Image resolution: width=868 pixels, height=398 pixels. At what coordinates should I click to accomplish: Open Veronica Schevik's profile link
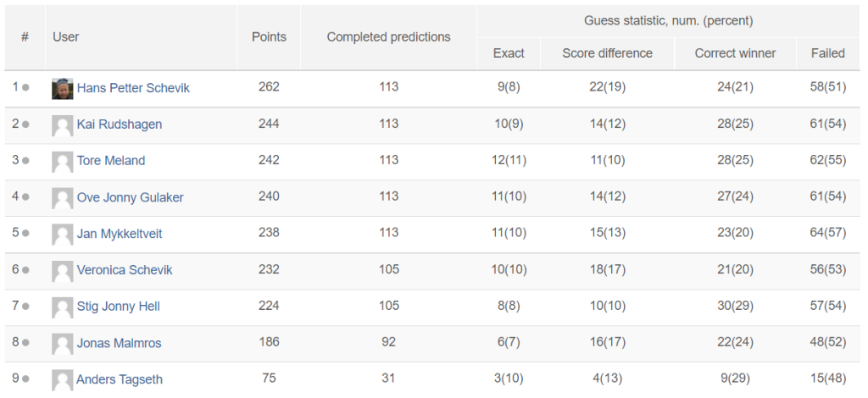[125, 270]
